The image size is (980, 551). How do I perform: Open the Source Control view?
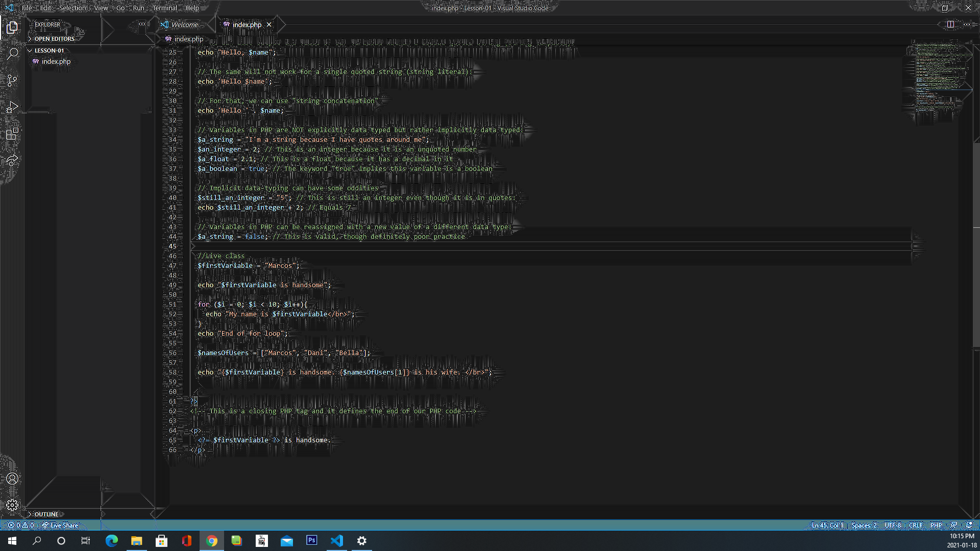[x=12, y=81]
